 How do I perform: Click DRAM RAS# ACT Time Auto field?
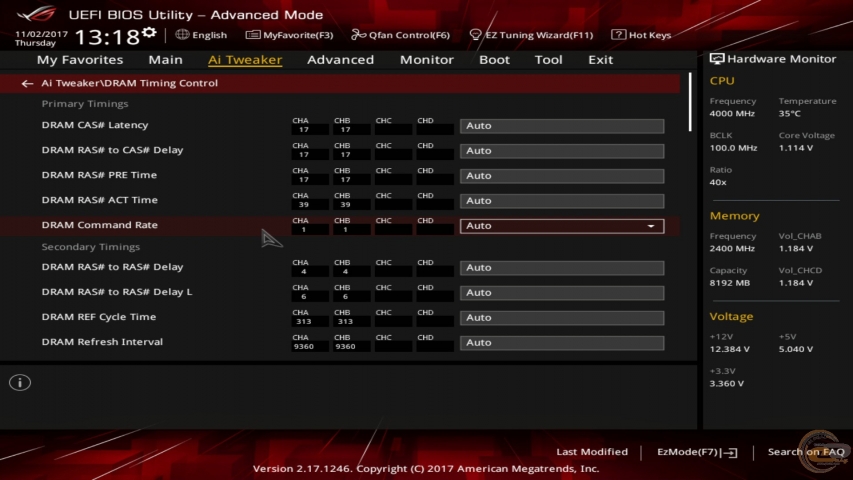point(562,201)
